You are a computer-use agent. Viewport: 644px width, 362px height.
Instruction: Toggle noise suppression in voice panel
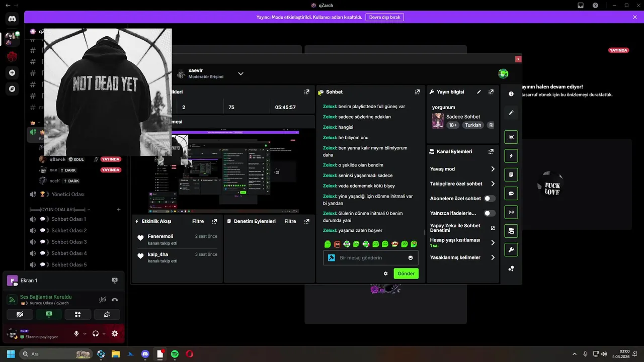[x=102, y=300]
